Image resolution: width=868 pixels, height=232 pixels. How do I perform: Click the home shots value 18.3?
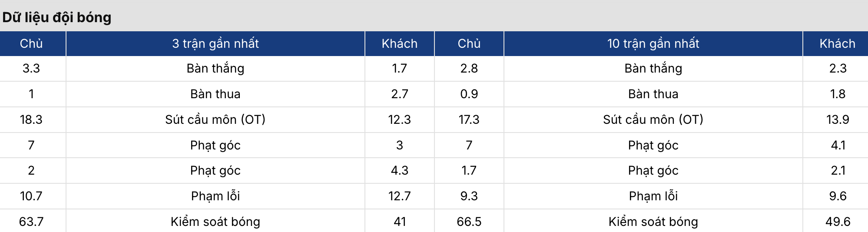pyautogui.click(x=31, y=119)
